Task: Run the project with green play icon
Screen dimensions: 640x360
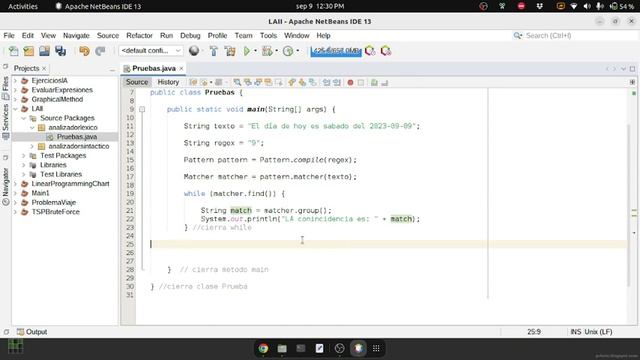Action: click(x=247, y=51)
